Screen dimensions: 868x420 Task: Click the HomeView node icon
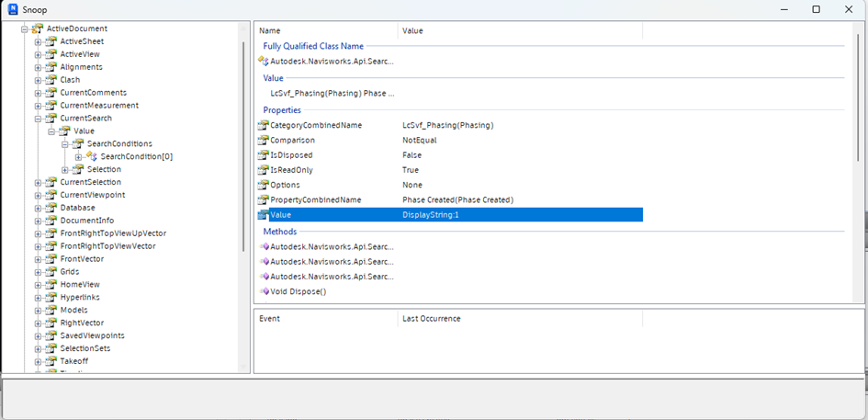pos(51,284)
